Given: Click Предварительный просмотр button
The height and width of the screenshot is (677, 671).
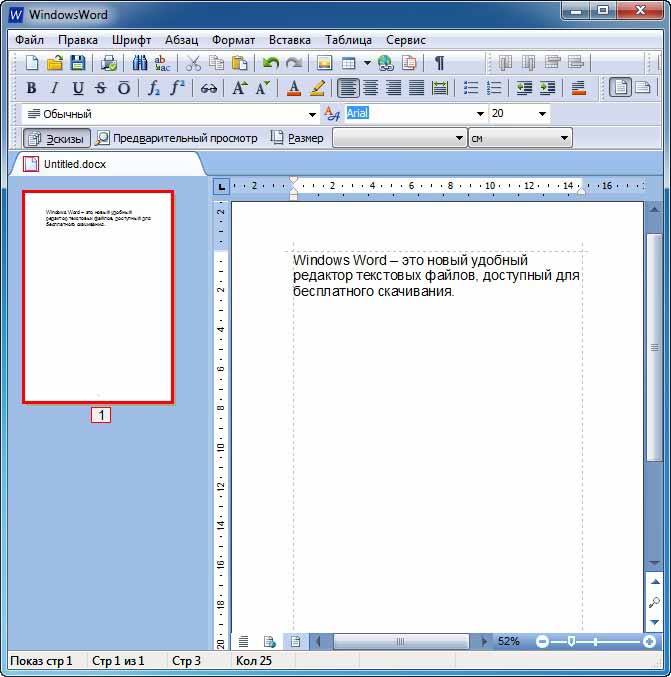Looking at the screenshot, I should click(176, 138).
